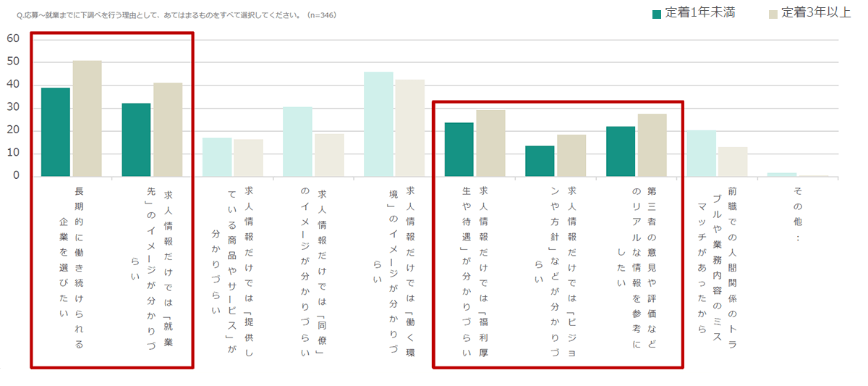This screenshot has width=868, height=386.
Task: Click the survey question text with n=346
Action: [176, 15]
